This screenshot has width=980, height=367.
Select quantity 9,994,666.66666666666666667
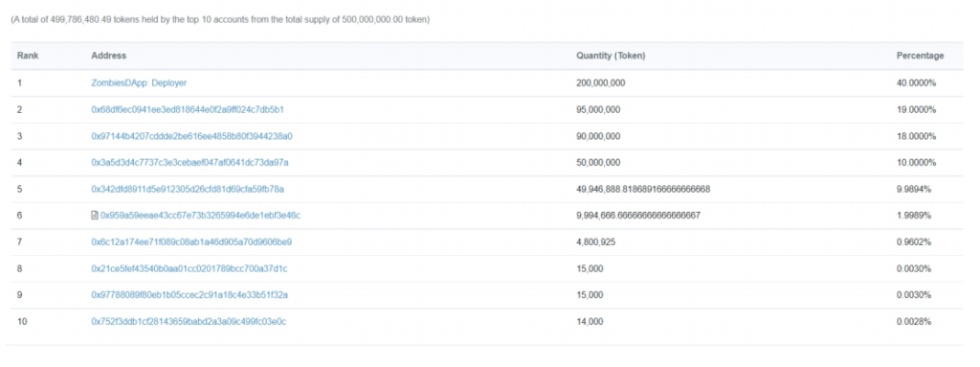point(638,216)
